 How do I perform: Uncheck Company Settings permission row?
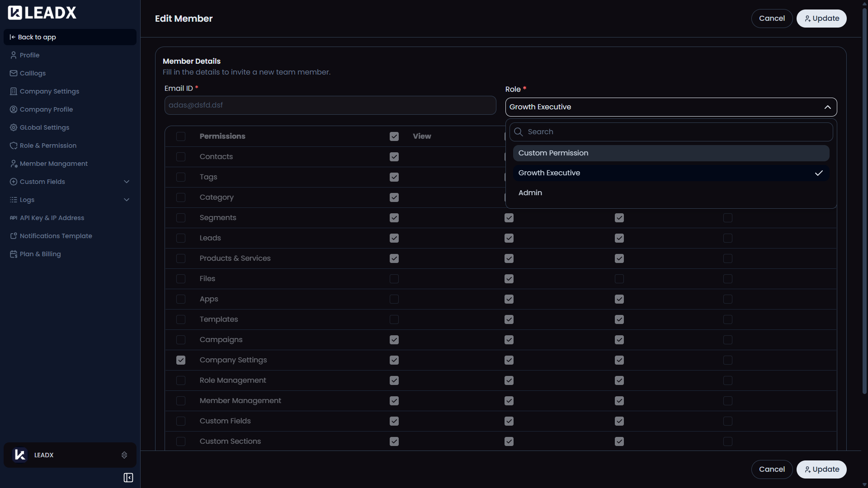click(x=181, y=360)
